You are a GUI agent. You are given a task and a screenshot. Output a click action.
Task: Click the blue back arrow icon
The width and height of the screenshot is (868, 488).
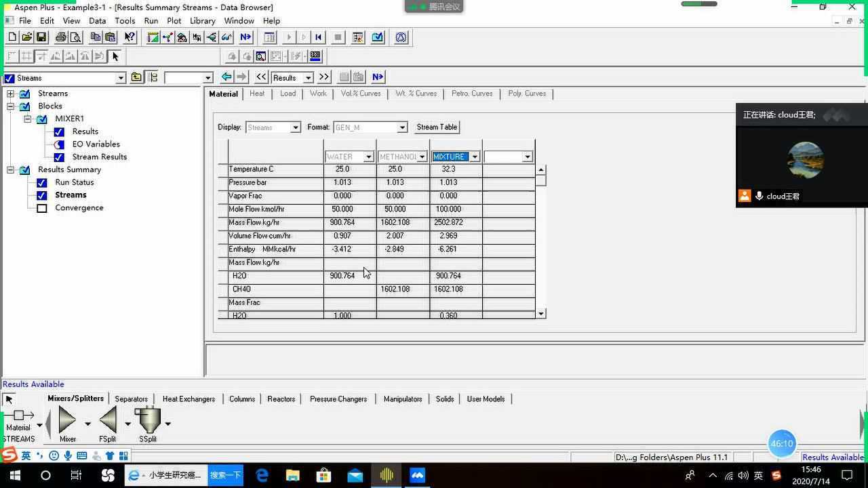(226, 77)
